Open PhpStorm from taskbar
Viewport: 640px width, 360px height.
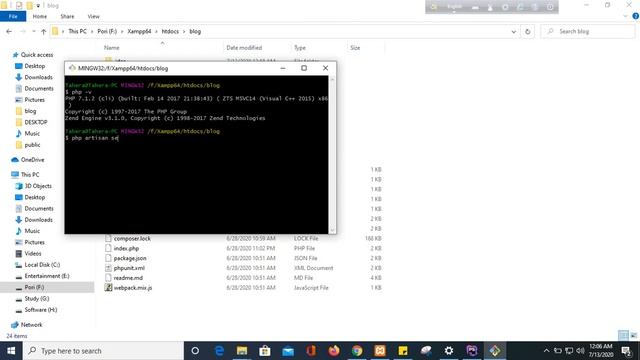tap(472, 351)
